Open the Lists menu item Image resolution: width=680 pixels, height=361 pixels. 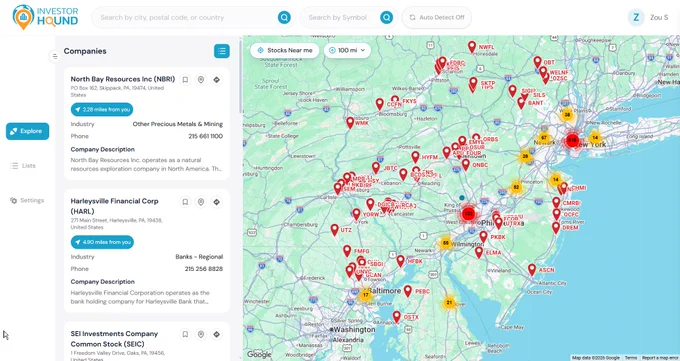coord(24,166)
